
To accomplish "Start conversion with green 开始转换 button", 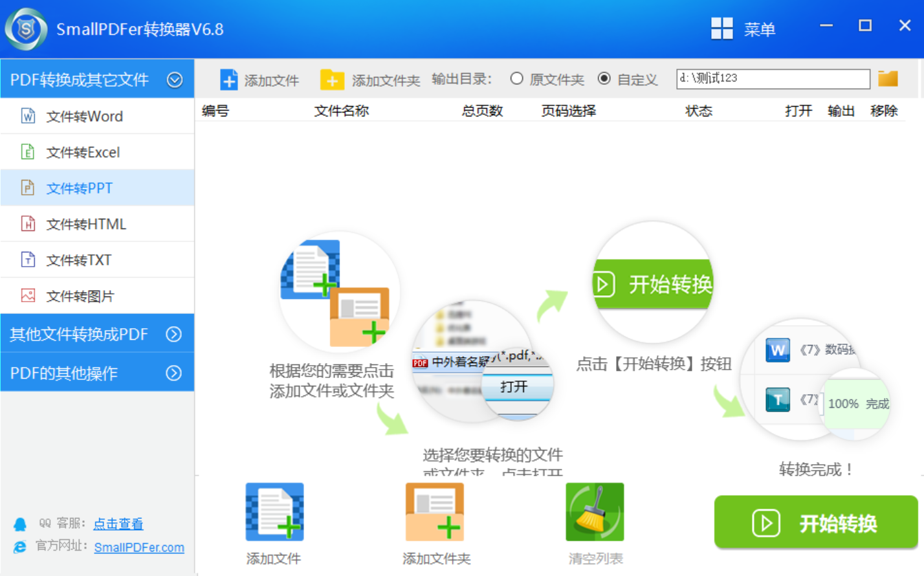I will coord(816,522).
